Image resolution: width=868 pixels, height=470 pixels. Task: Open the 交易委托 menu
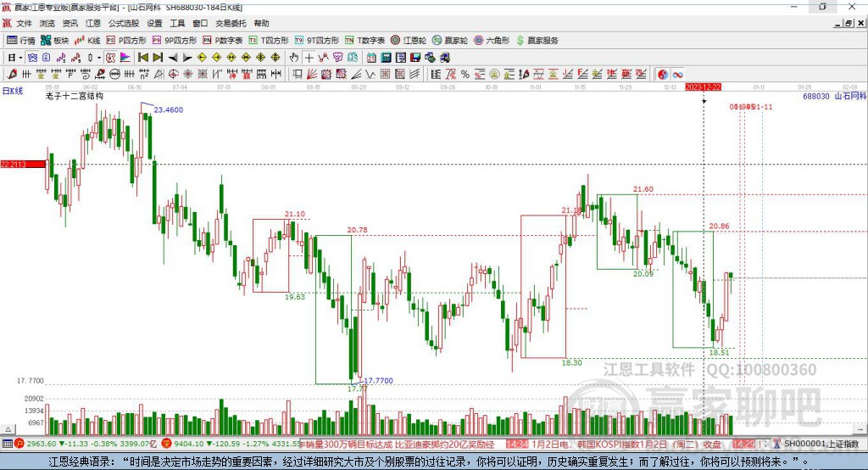[231, 23]
